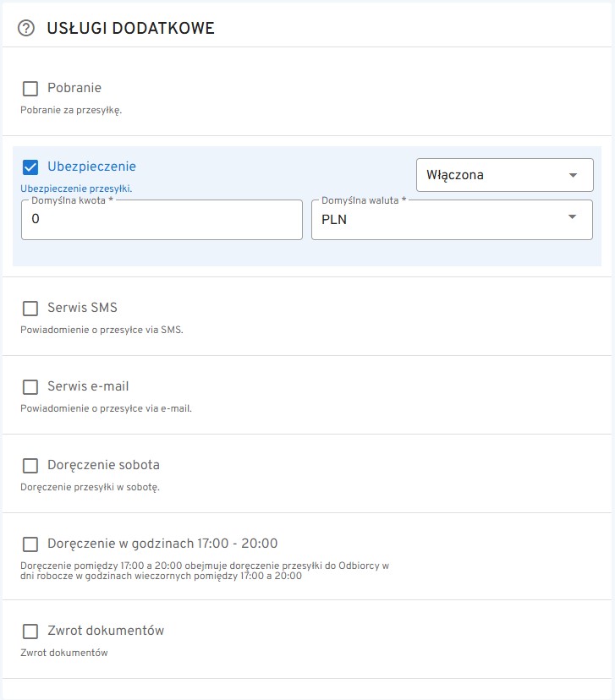Click 'Doręczenie przesyłki w sobotę.' description
Screen dimensions: 615x700
pos(90,486)
